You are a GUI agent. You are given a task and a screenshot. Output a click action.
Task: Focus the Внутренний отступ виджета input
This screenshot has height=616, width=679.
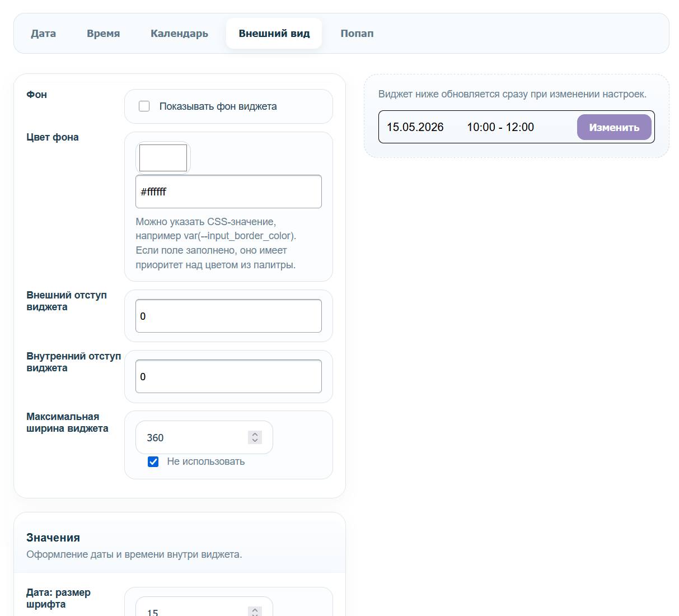click(x=228, y=376)
